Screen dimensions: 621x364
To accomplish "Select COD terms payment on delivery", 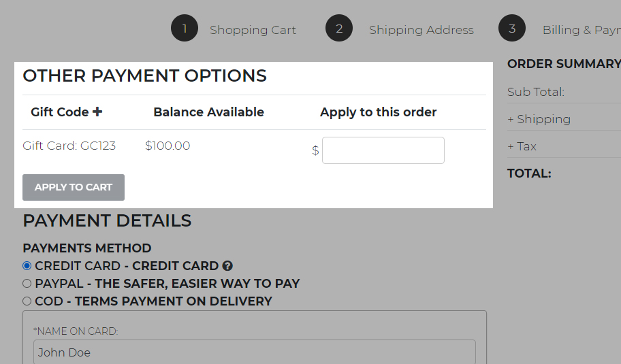I will pos(27,301).
